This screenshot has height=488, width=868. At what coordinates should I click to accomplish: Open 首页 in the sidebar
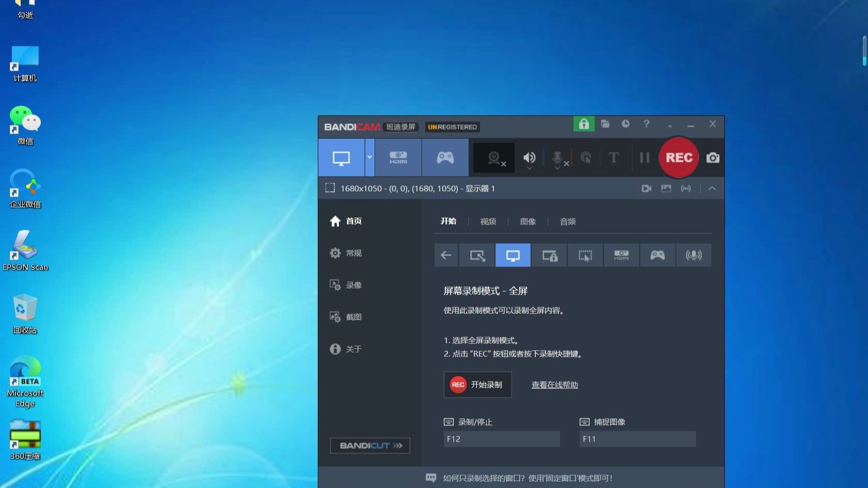click(x=346, y=221)
